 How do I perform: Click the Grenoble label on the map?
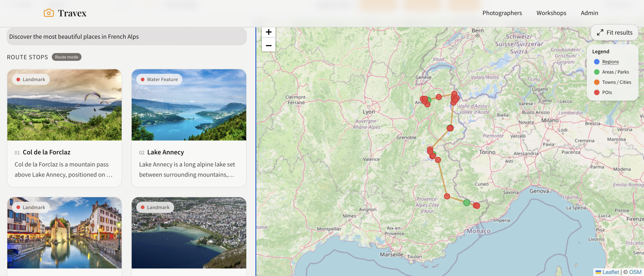(x=406, y=137)
